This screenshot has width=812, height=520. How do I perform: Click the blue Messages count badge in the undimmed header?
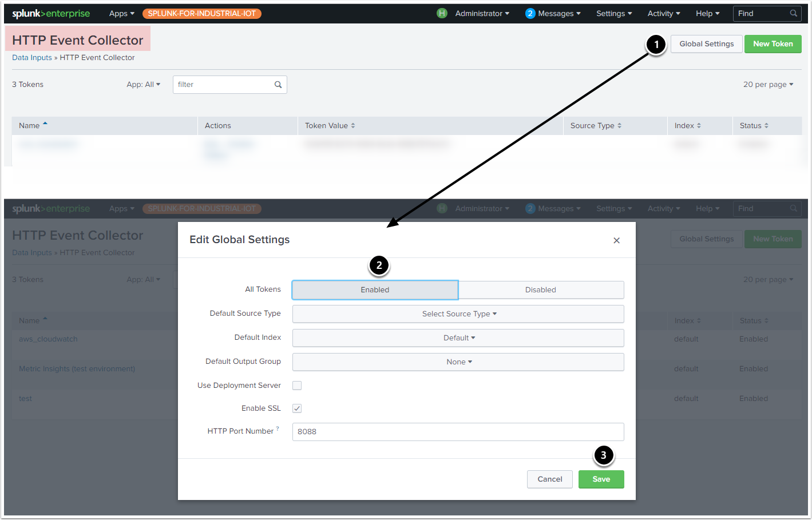[x=530, y=13]
